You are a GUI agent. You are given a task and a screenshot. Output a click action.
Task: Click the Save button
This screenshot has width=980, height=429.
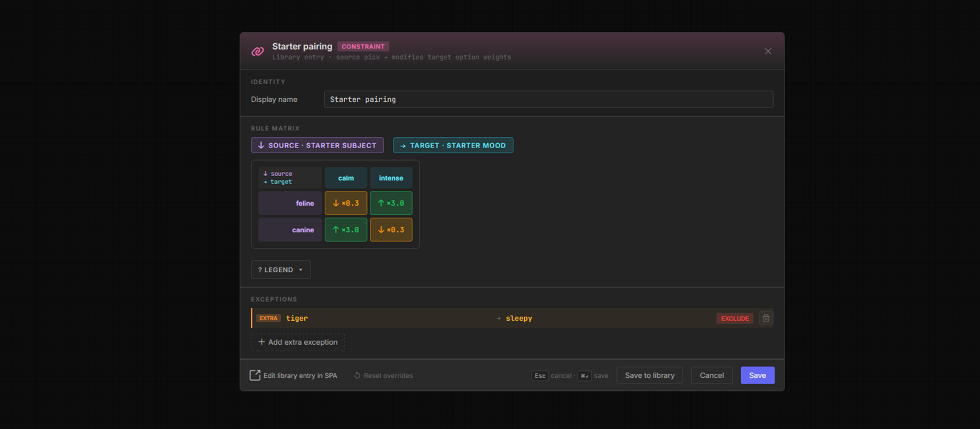click(x=757, y=375)
